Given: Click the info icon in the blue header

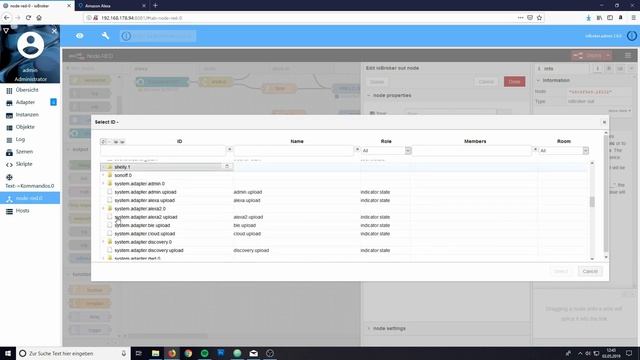Looking at the screenshot, I should (x=126, y=36).
